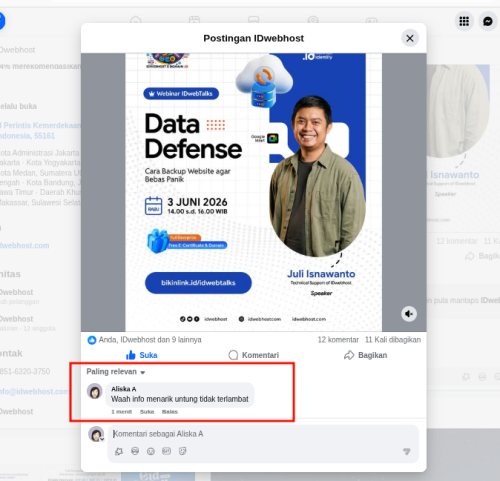
Task: View the 11 Kali dibagikan shares
Action: 393,340
